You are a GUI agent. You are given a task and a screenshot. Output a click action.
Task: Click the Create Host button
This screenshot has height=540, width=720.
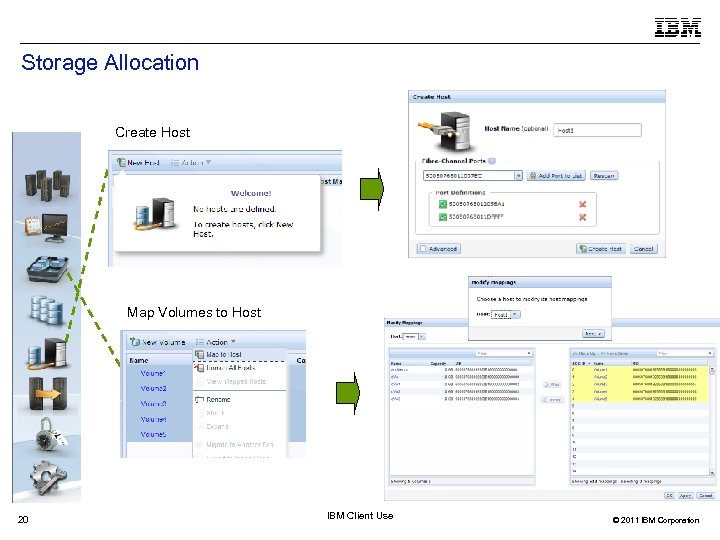[x=601, y=249]
